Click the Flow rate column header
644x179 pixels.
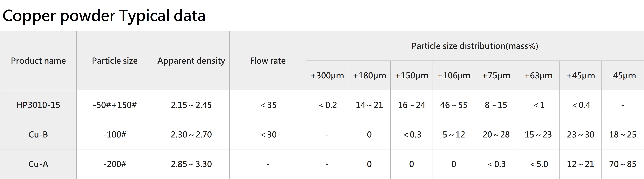[268, 61]
